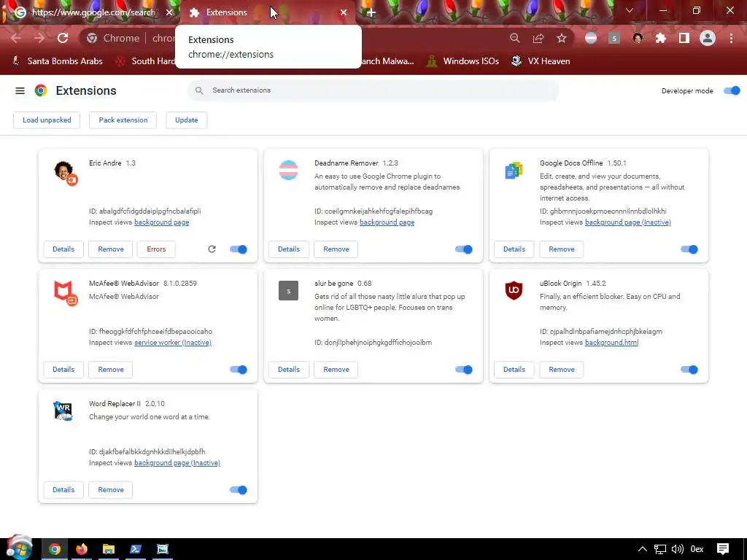
Task: Disable Google Docs Offline extension
Action: [689, 249]
